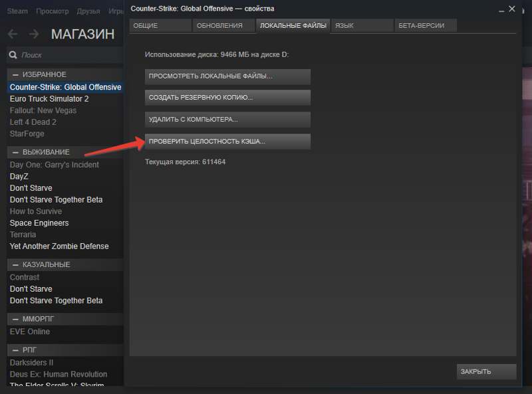Screen dimensions: 532x394
Task: Select EVE Online
Action: (30, 332)
